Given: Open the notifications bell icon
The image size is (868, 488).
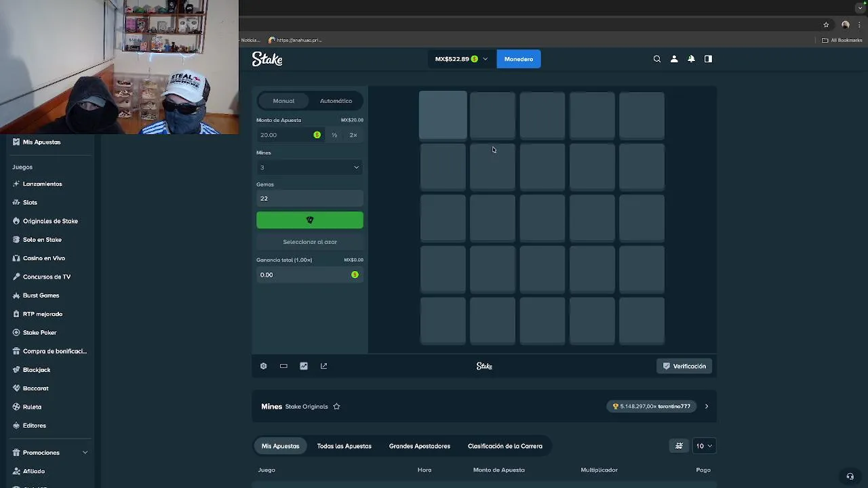Looking at the screenshot, I should pyautogui.click(x=691, y=59).
